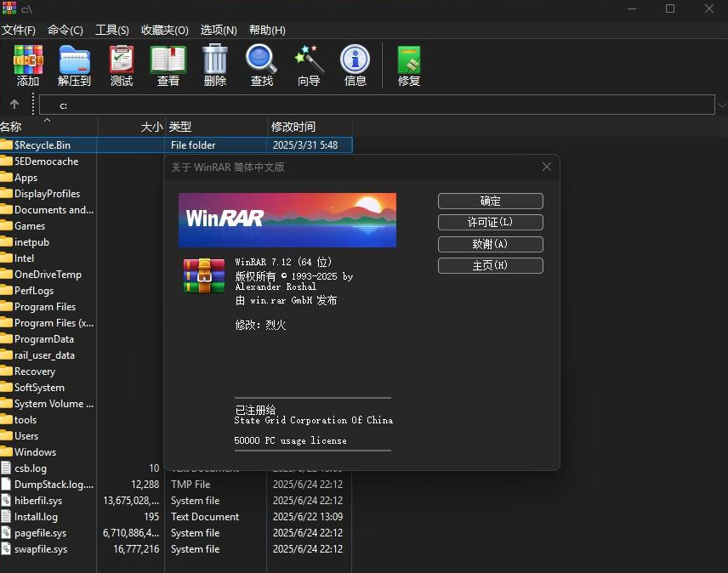Open the 选项(N) menu
Viewport: 728px width, 573px height.
point(219,30)
